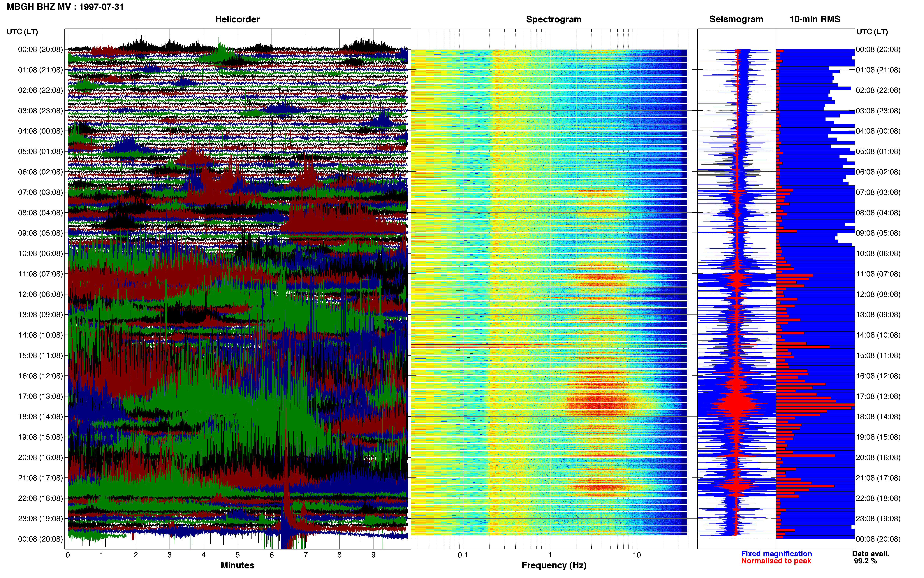Click the '10-min RMS' panel heading
This screenshot has height=578, width=924.
pos(815,19)
